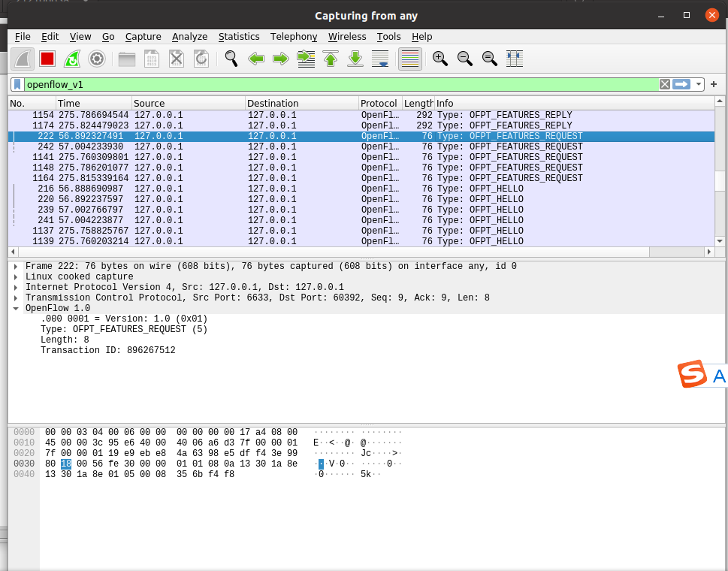Screen dimensions: 728x571
Task: Open capture options gear icon
Action: (97, 59)
